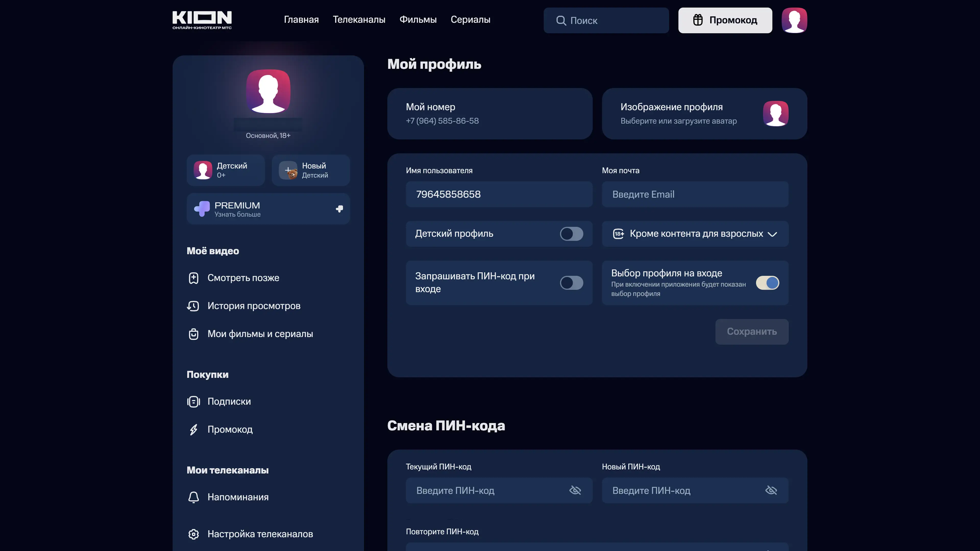The width and height of the screenshot is (980, 551).
Task: Expand the age restriction content dropdown
Action: [x=695, y=233]
